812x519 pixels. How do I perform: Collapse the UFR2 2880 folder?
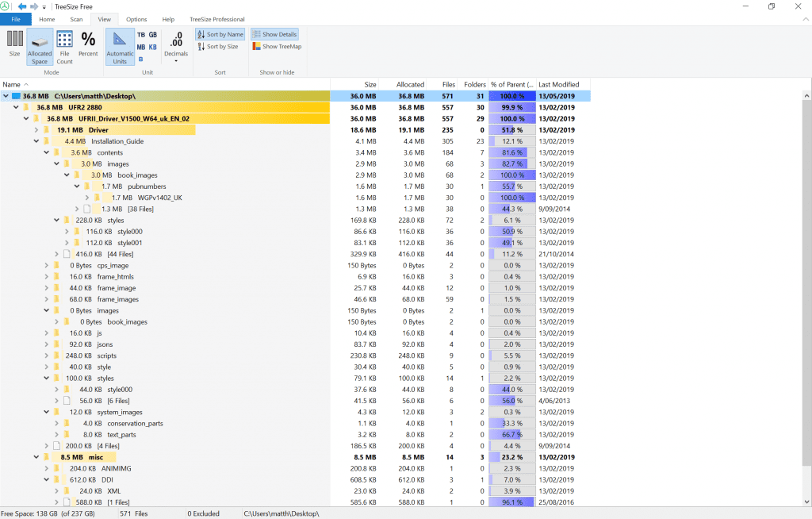[x=16, y=107]
